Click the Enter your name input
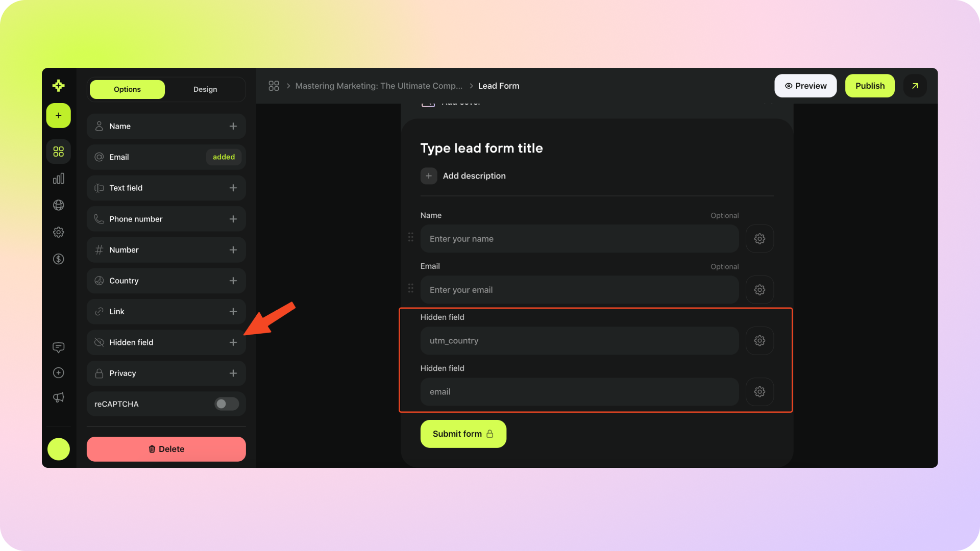 [579, 239]
